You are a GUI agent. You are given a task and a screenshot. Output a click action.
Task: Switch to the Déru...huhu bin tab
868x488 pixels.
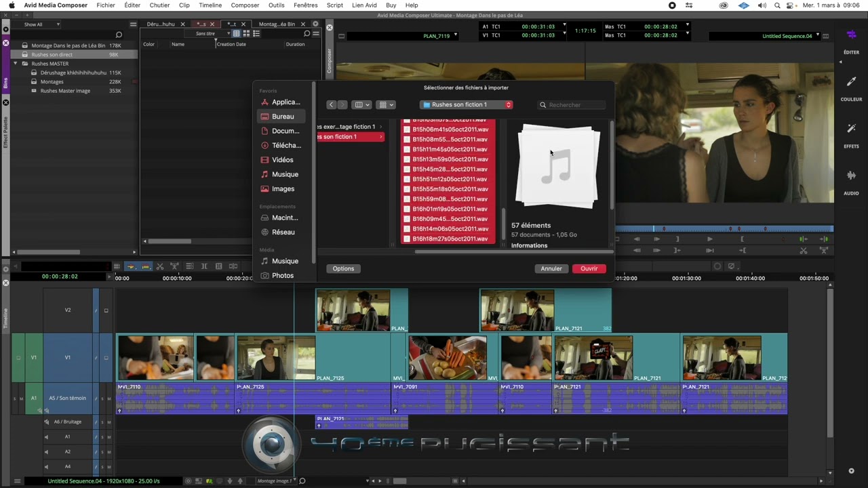pyautogui.click(x=161, y=24)
